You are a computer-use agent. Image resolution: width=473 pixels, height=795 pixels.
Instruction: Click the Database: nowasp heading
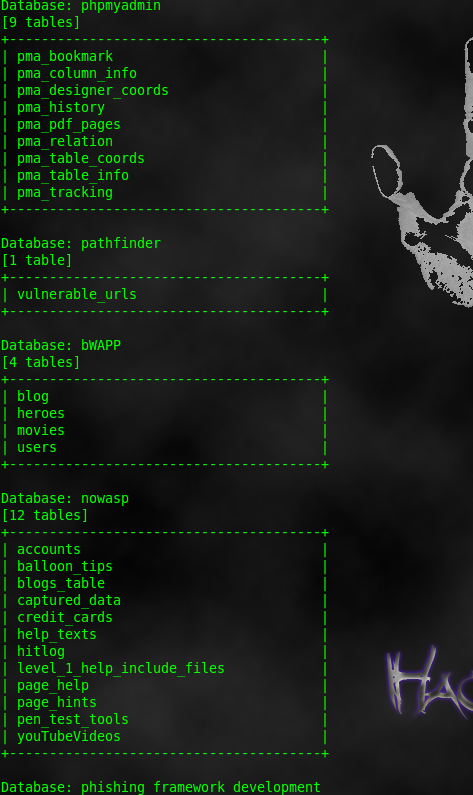65,498
